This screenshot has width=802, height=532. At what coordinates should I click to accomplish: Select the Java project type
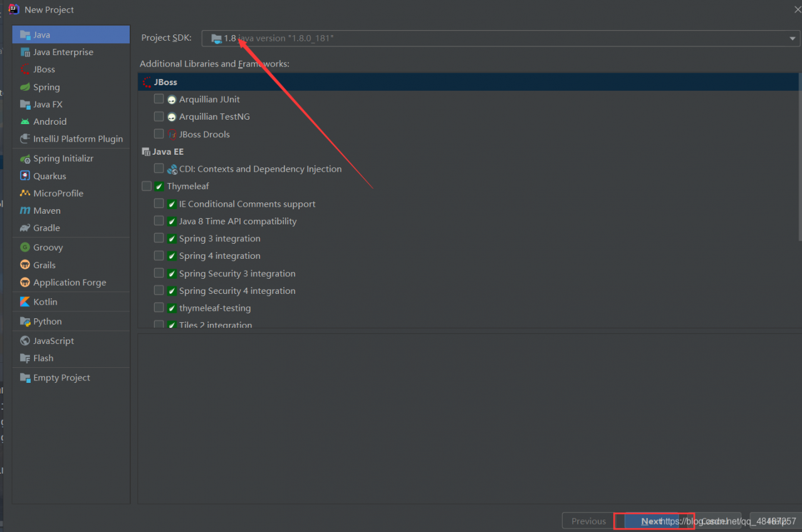click(x=71, y=34)
